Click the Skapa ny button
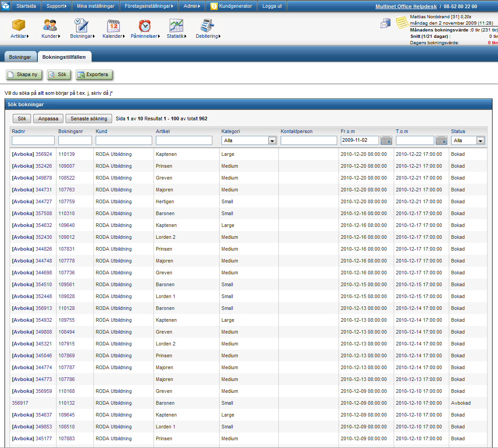This screenshot has width=498, height=448. 24,75
